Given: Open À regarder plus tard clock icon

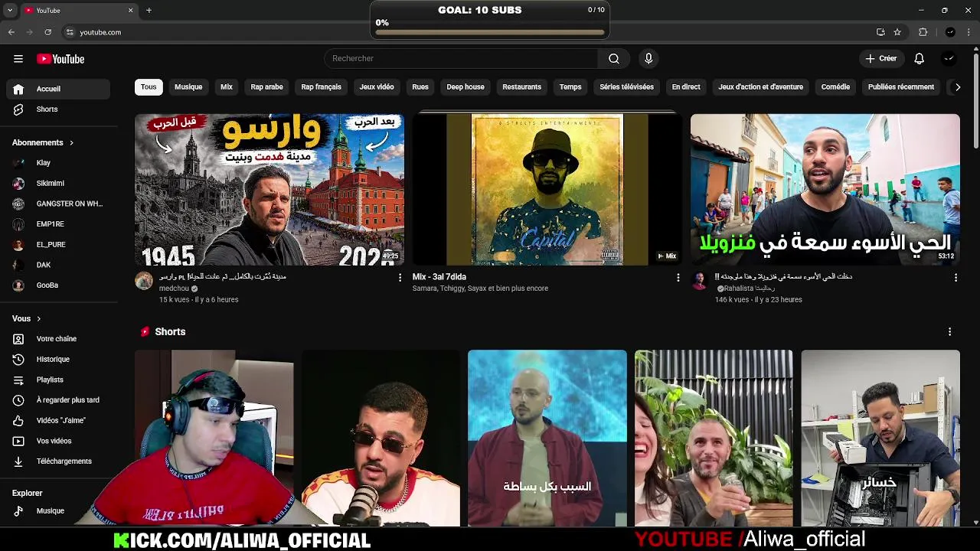Looking at the screenshot, I should point(19,400).
